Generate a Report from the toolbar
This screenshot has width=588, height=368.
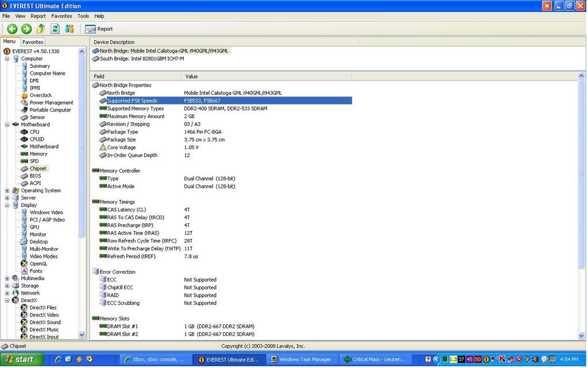point(99,29)
